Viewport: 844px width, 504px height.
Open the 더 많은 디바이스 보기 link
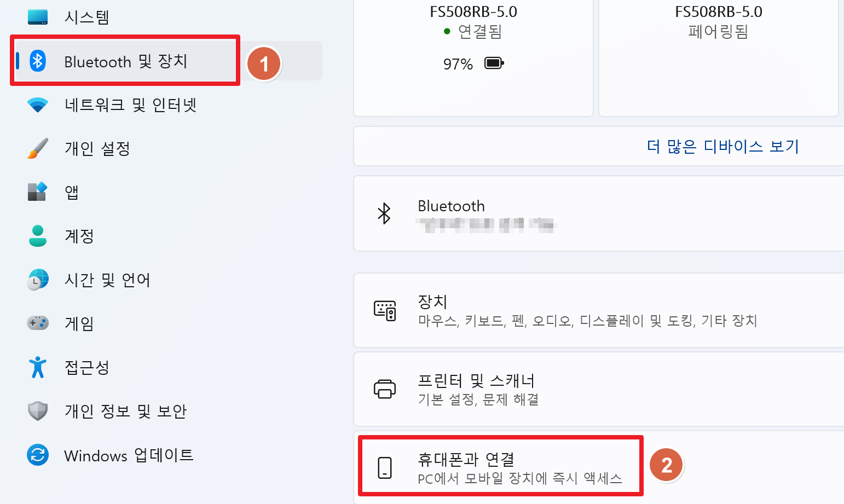(x=721, y=146)
